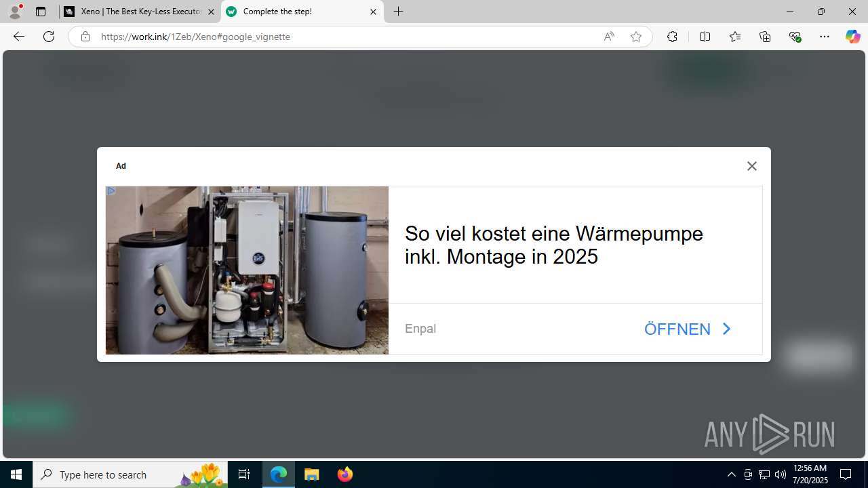Open Settings and more menu

click(825, 37)
